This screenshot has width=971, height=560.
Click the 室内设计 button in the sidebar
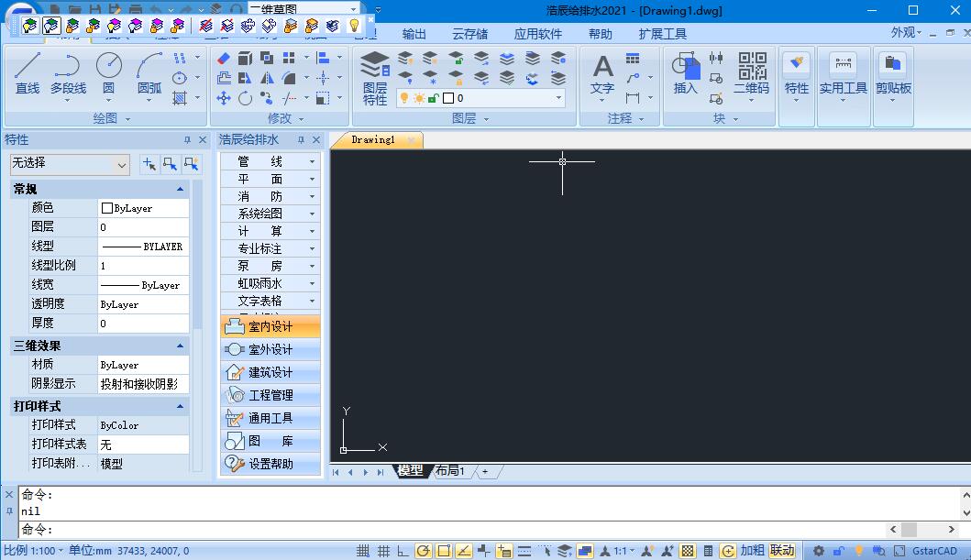pyautogui.click(x=270, y=324)
